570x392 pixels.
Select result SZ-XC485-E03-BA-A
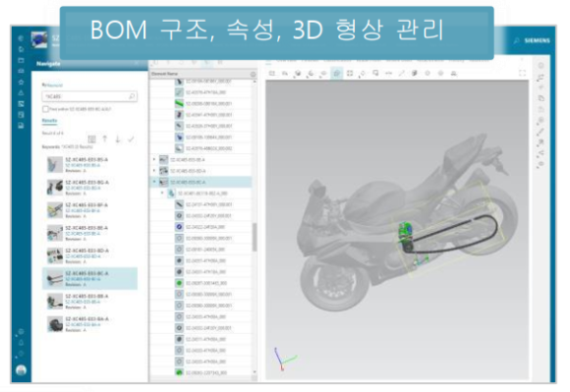(89, 324)
